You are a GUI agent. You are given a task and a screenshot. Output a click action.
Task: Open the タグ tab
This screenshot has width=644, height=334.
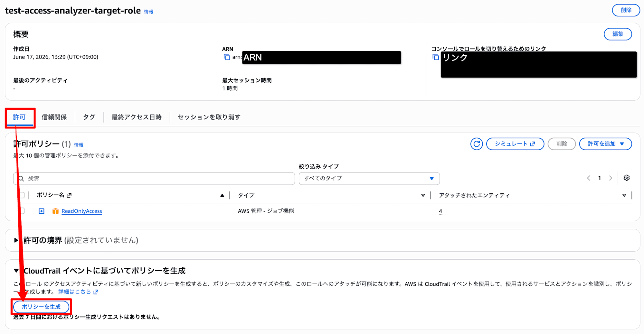tap(89, 117)
